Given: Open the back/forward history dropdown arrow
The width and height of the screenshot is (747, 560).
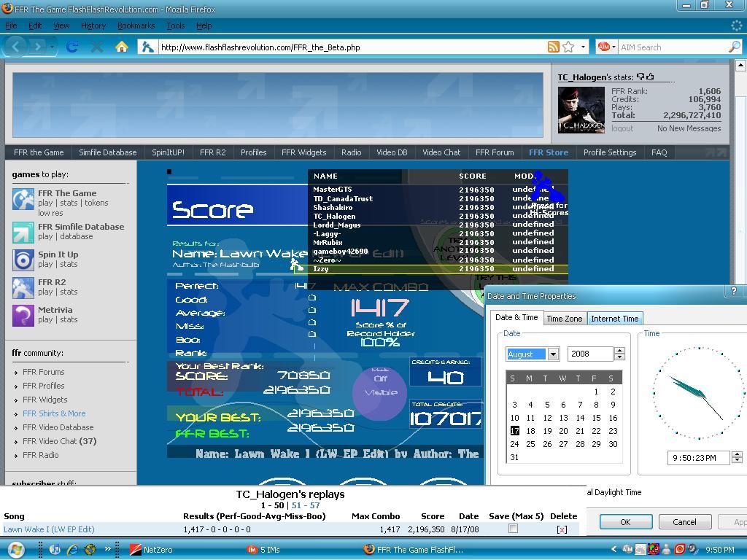Looking at the screenshot, I should (x=52, y=47).
